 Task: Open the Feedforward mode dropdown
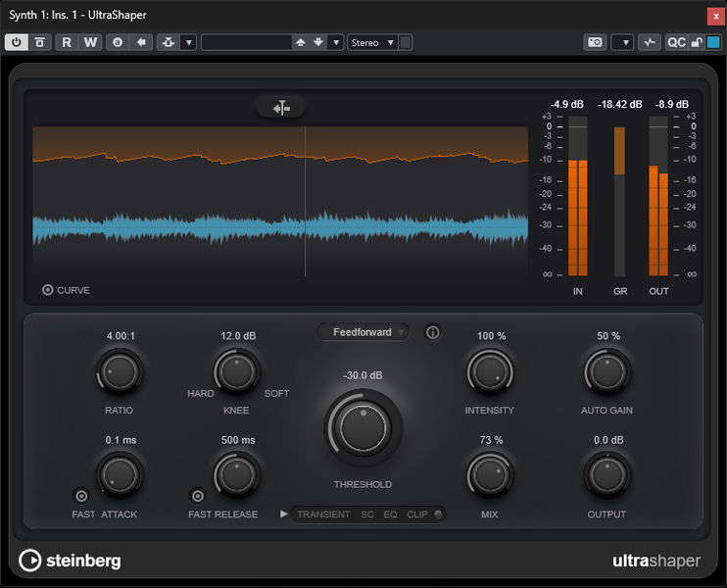coord(363,332)
